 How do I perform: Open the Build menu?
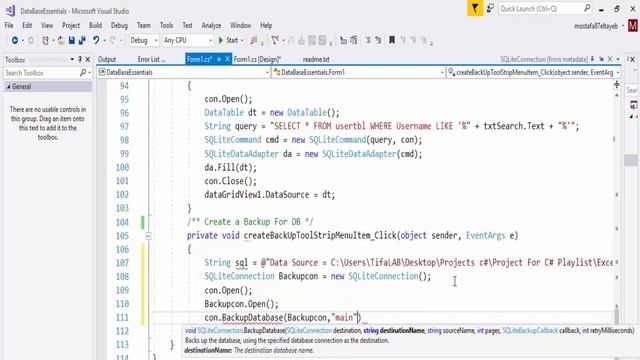[x=96, y=26]
